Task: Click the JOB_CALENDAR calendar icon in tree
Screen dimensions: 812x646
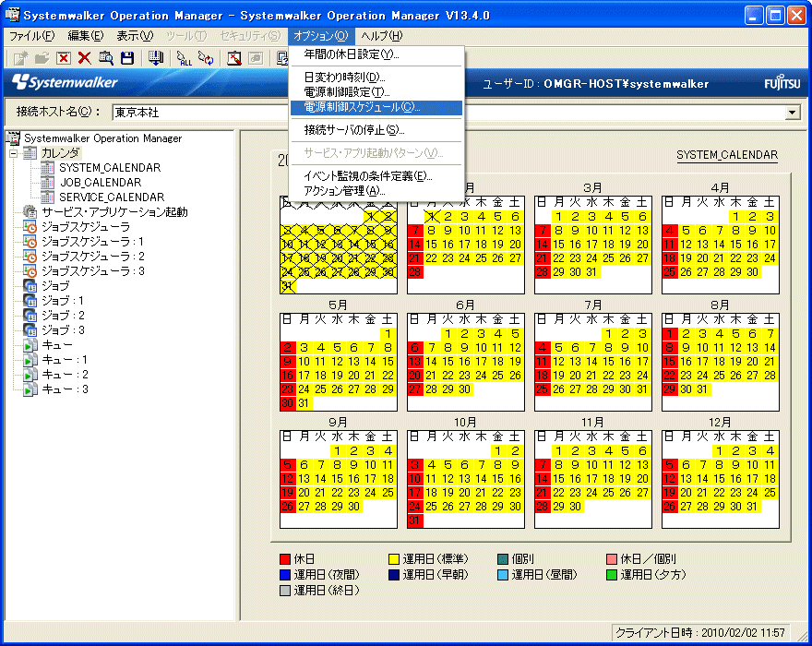Action: pos(48,183)
